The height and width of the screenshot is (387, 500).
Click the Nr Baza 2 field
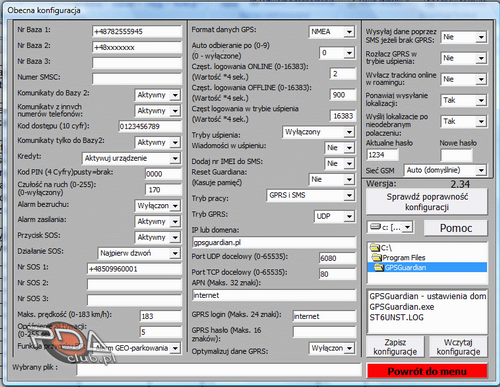(137, 47)
